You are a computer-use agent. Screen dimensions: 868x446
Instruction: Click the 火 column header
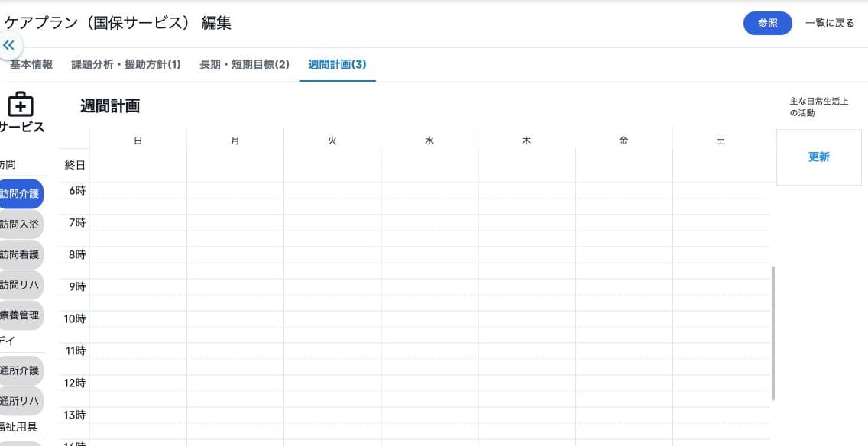point(332,141)
